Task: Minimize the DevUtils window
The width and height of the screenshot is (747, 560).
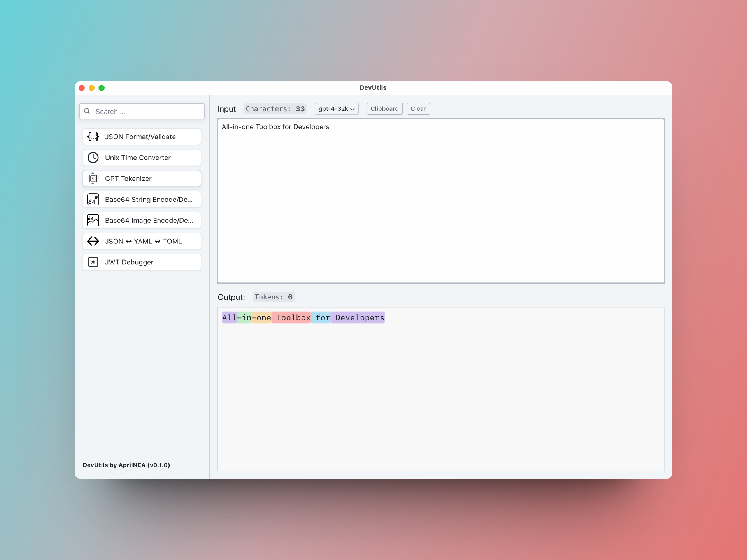Action: point(92,88)
